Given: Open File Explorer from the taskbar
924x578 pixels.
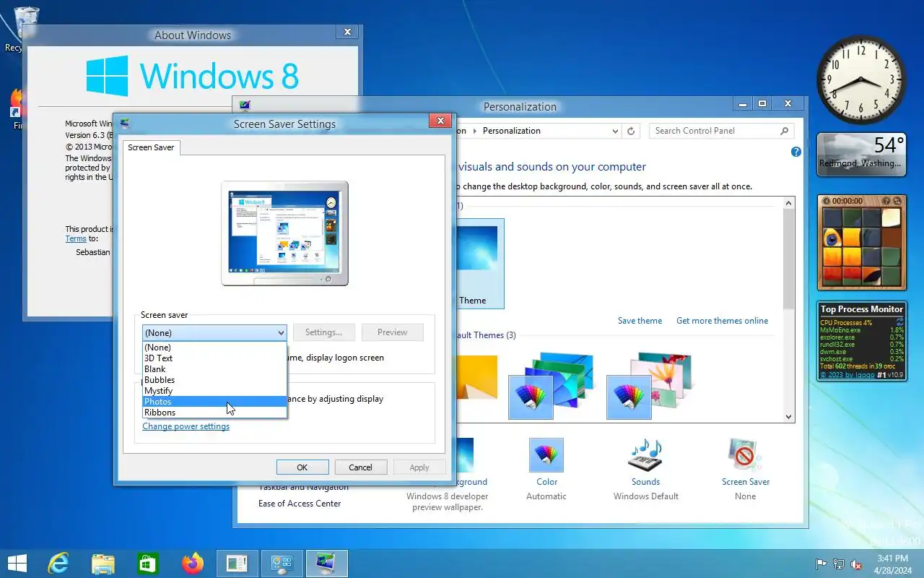Looking at the screenshot, I should [103, 564].
